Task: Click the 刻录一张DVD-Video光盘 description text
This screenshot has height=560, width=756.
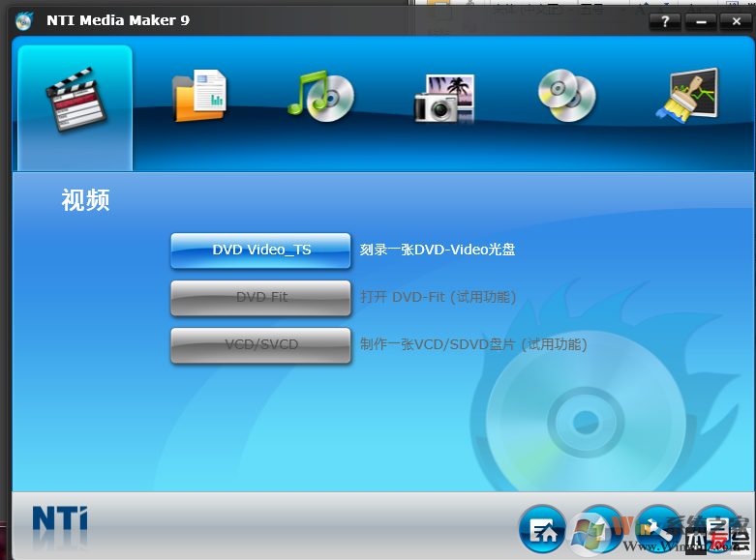Action: 438,250
